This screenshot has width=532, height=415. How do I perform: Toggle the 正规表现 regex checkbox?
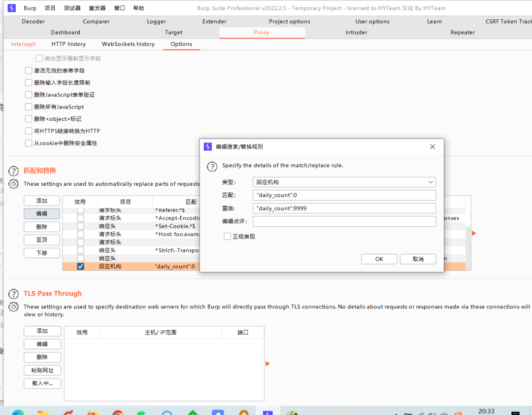tap(227, 237)
